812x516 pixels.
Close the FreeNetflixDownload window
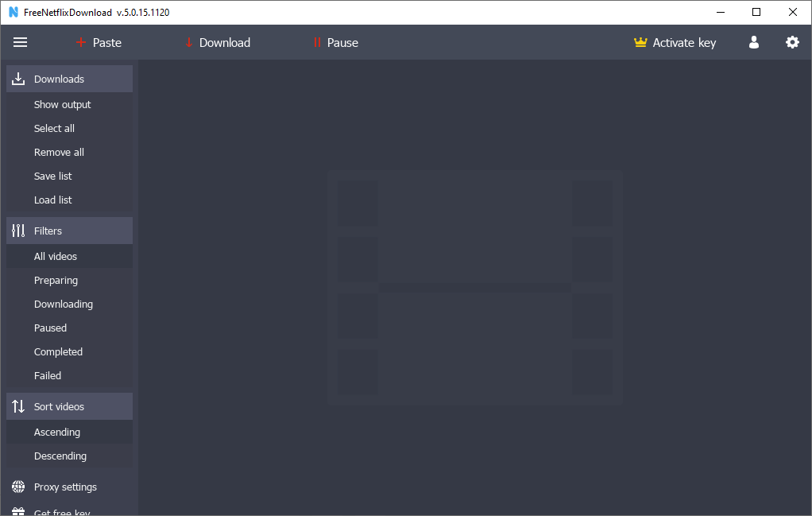(792, 12)
